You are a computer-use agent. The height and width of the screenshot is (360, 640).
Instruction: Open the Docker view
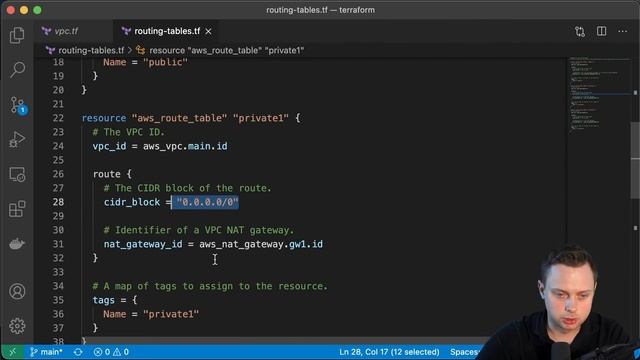(17, 244)
